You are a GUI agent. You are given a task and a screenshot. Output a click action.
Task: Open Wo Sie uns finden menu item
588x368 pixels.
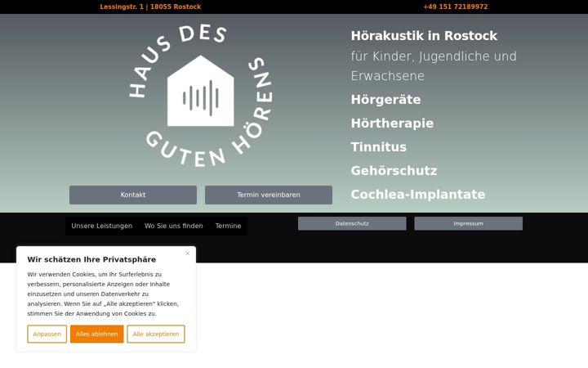pyautogui.click(x=174, y=226)
